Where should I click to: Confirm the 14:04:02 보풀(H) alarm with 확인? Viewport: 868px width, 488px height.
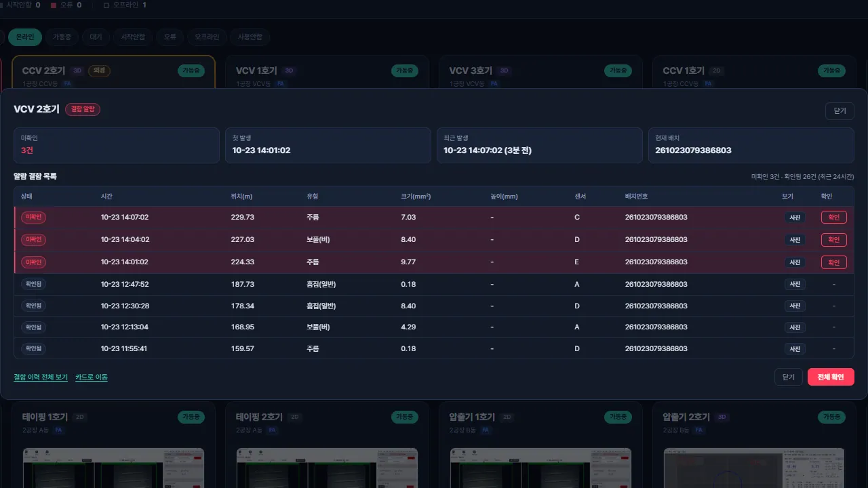(x=834, y=240)
